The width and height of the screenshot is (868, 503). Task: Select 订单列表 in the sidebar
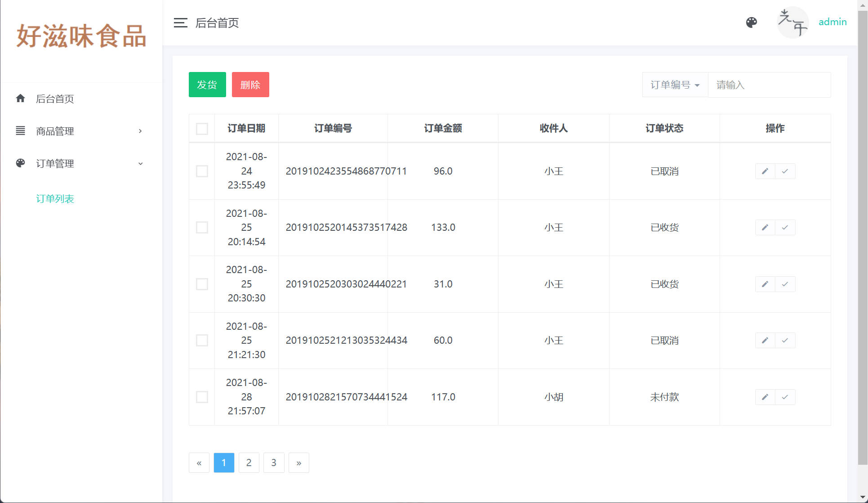(x=55, y=198)
